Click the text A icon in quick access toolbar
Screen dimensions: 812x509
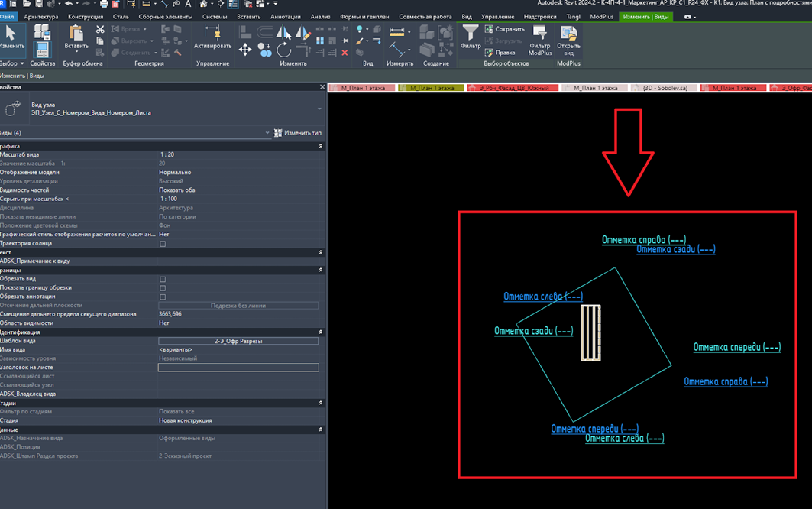click(x=188, y=4)
